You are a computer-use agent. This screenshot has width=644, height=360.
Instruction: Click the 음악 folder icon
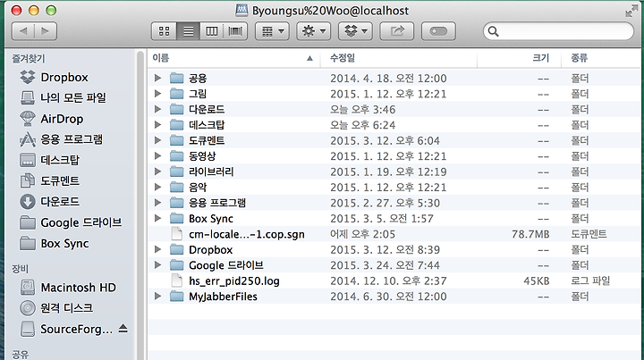click(x=176, y=187)
